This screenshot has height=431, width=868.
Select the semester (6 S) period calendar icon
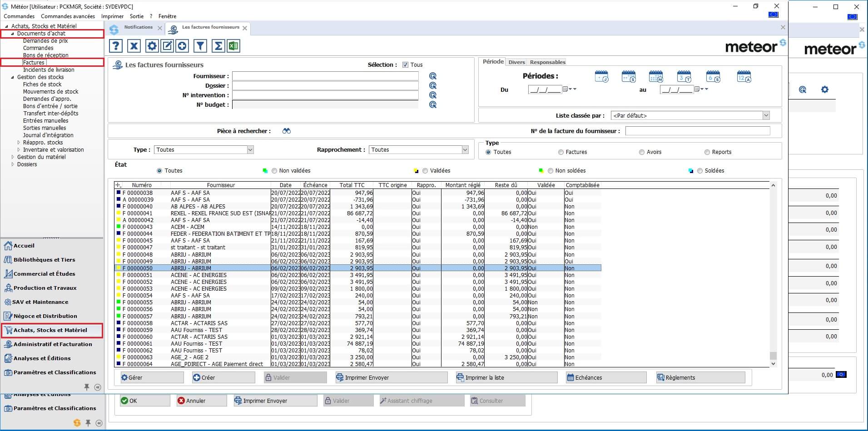coord(713,76)
